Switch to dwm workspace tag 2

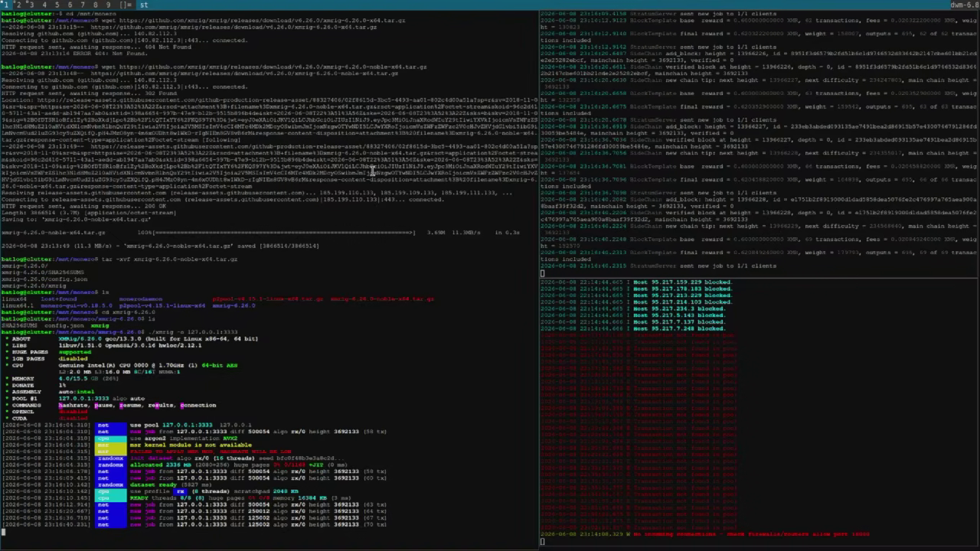pos(18,5)
